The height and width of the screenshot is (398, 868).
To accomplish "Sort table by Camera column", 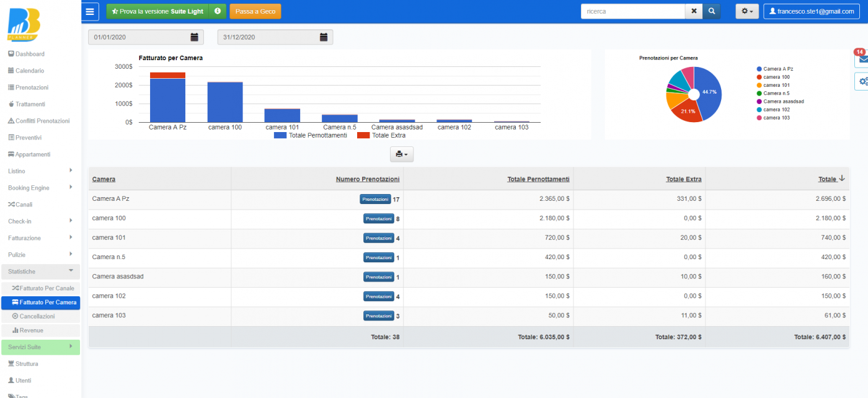I will tap(104, 179).
